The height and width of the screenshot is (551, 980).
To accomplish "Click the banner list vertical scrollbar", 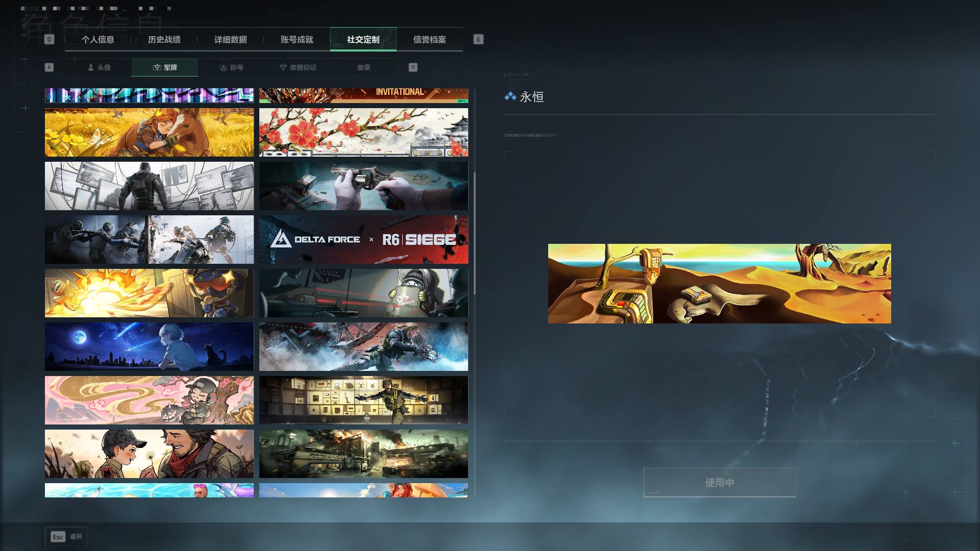I will click(475, 233).
